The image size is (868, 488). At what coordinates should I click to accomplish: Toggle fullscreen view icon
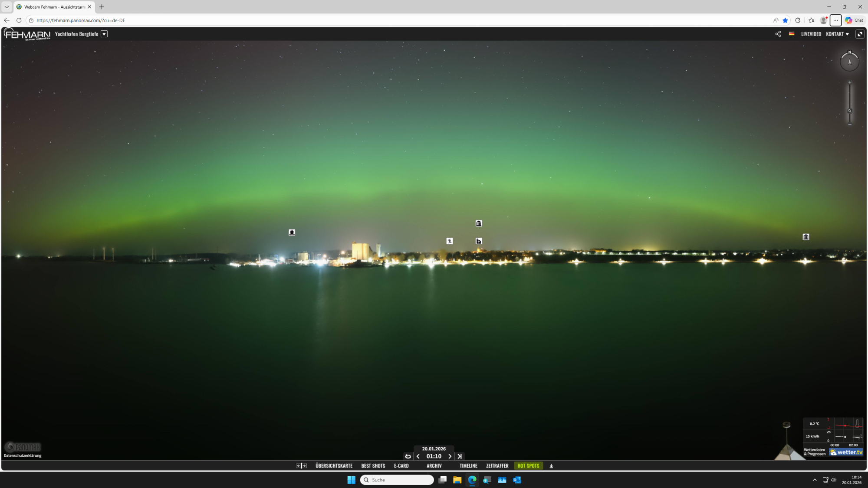860,34
